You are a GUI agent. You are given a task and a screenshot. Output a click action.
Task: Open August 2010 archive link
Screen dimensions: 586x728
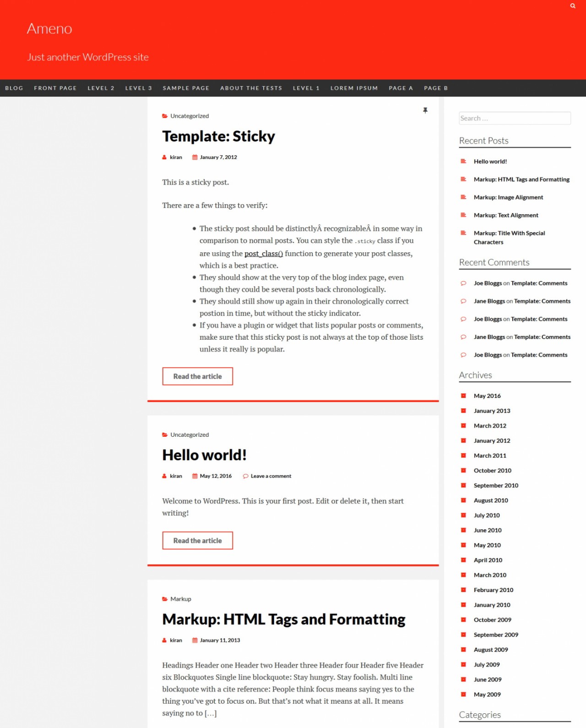coord(491,500)
